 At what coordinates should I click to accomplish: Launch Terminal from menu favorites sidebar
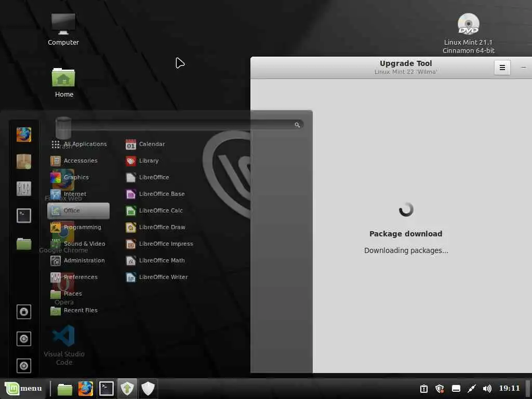pos(24,216)
